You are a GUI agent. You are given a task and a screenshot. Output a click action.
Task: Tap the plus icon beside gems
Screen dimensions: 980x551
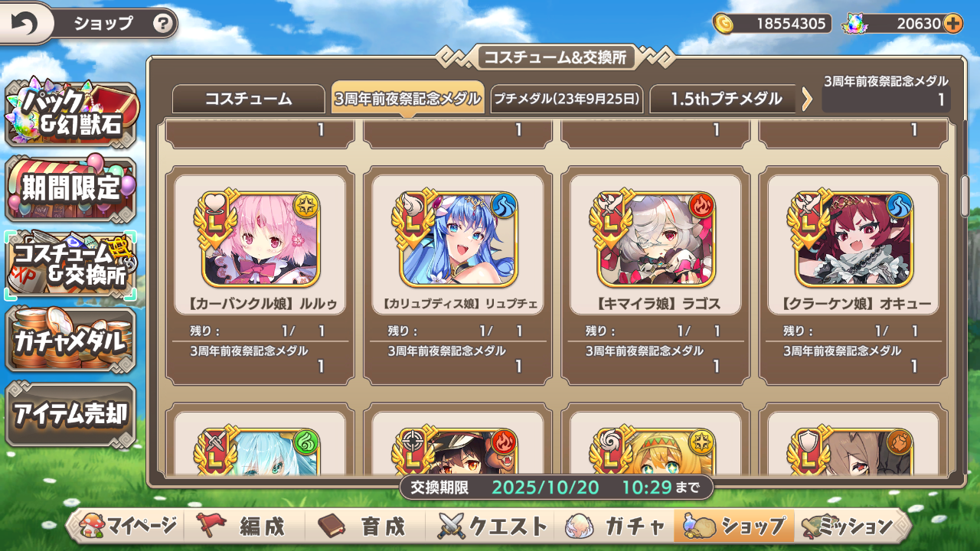952,24
